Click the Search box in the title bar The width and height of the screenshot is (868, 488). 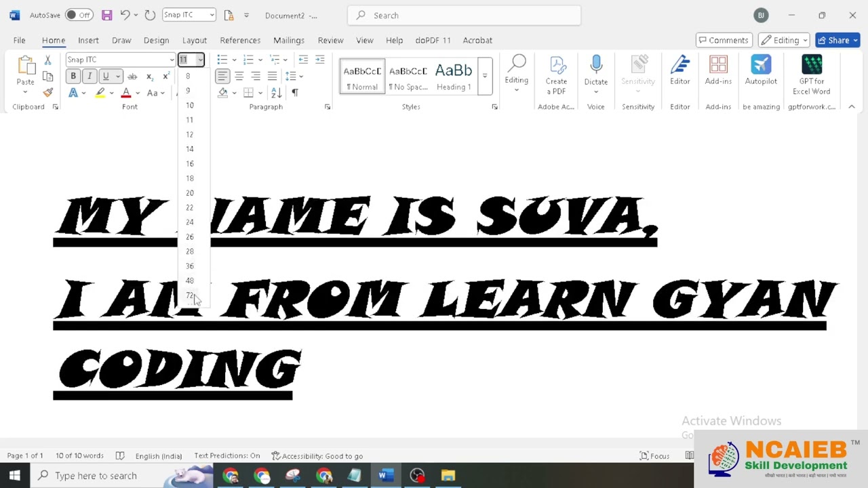click(x=464, y=15)
